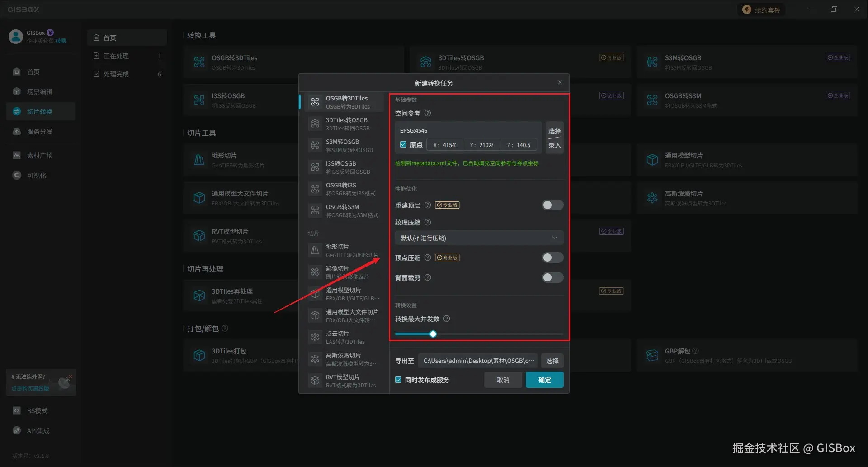Screen dimensions: 868x467
Task: Click the OSGB转S3M card in background
Action: coord(747,100)
